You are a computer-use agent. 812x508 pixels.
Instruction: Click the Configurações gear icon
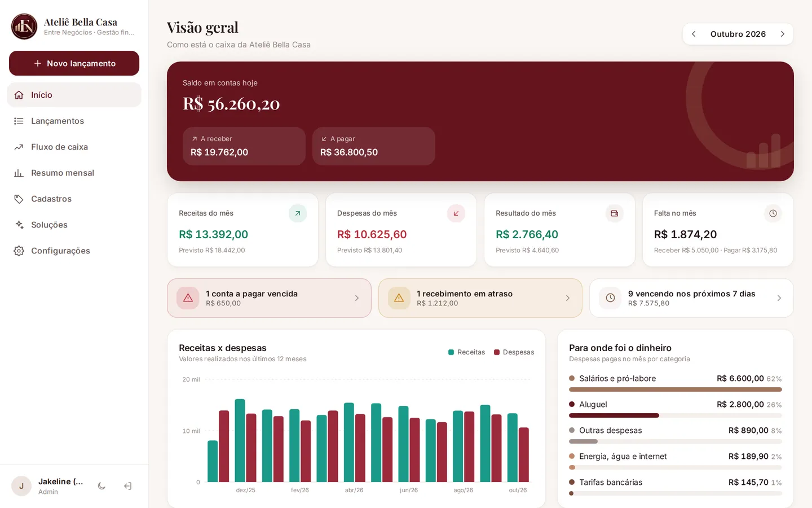click(19, 251)
